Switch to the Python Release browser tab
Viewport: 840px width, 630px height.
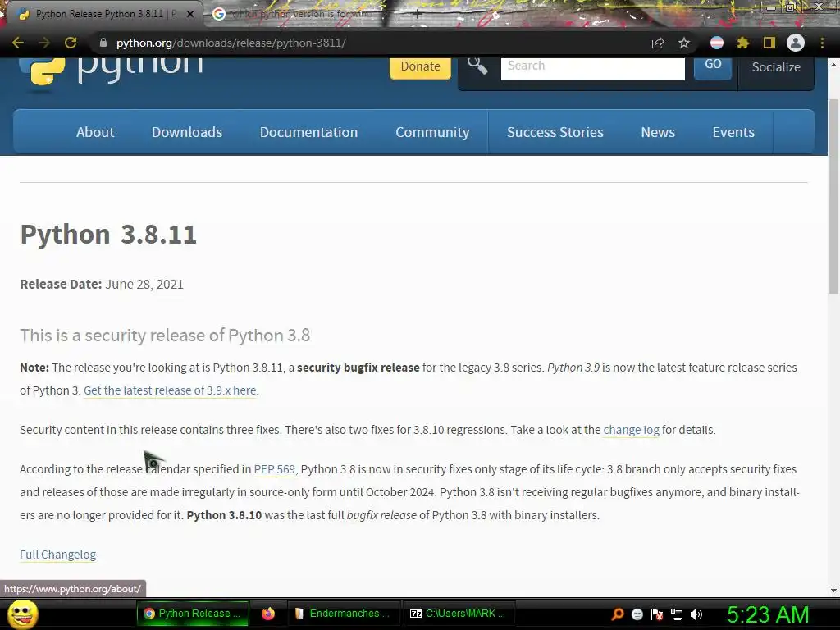pyautogui.click(x=102, y=14)
